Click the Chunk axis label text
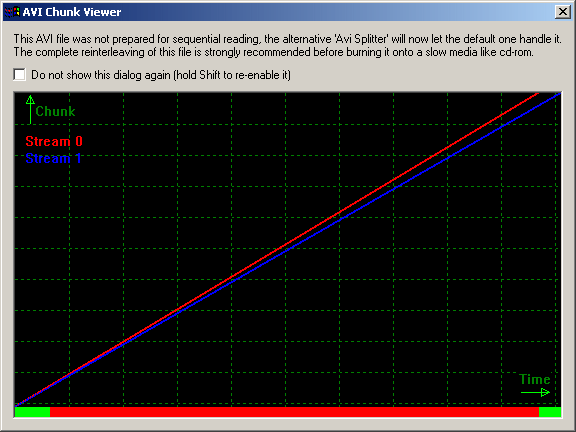576x432 pixels. (55, 111)
